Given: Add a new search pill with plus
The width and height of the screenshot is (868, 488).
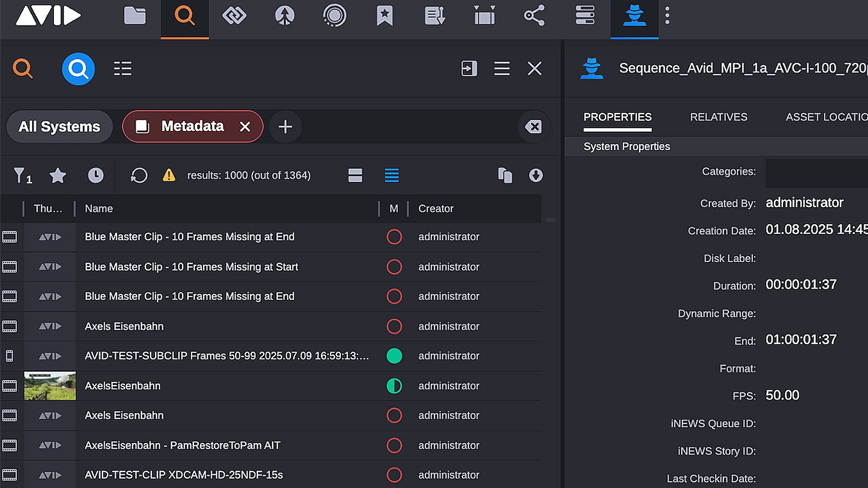Looking at the screenshot, I should 285,127.
